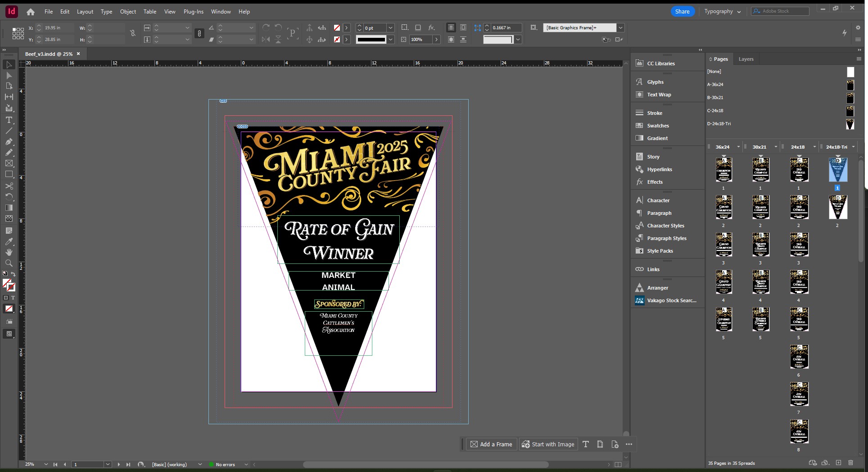The height and width of the screenshot is (472, 868).
Task: Go to the Home screen icon
Action: coord(31,12)
